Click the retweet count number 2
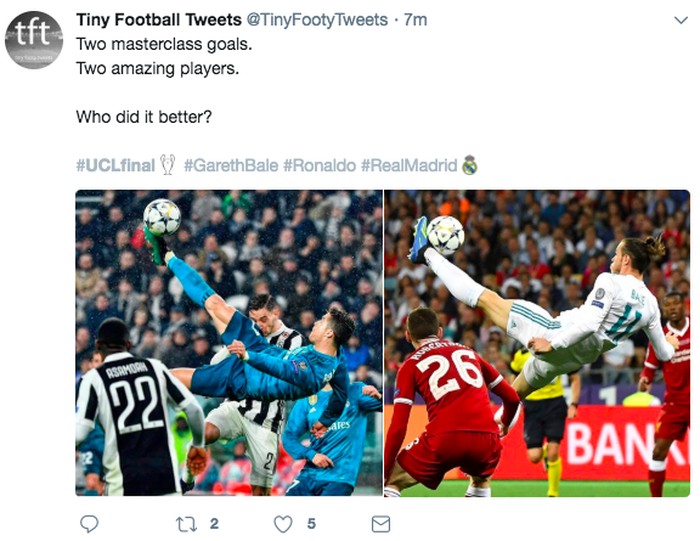This screenshot has width=700, height=541. [214, 523]
